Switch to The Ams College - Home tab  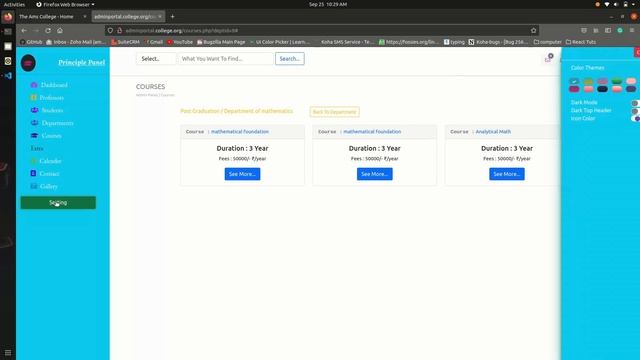coord(52,17)
